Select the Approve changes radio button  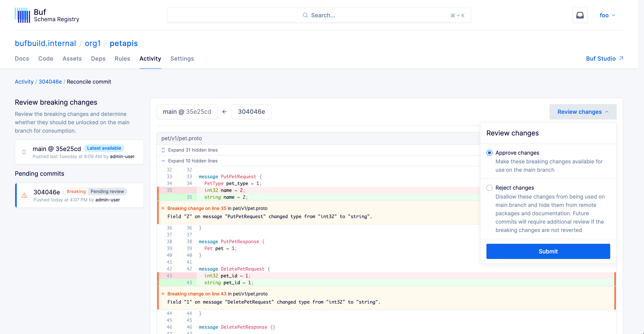(489, 153)
